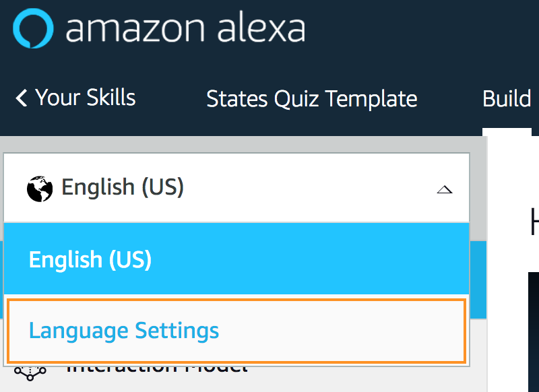Screen dimensions: 539x392
Task: Click the back chevron next to Your Skills
Action: point(21,98)
